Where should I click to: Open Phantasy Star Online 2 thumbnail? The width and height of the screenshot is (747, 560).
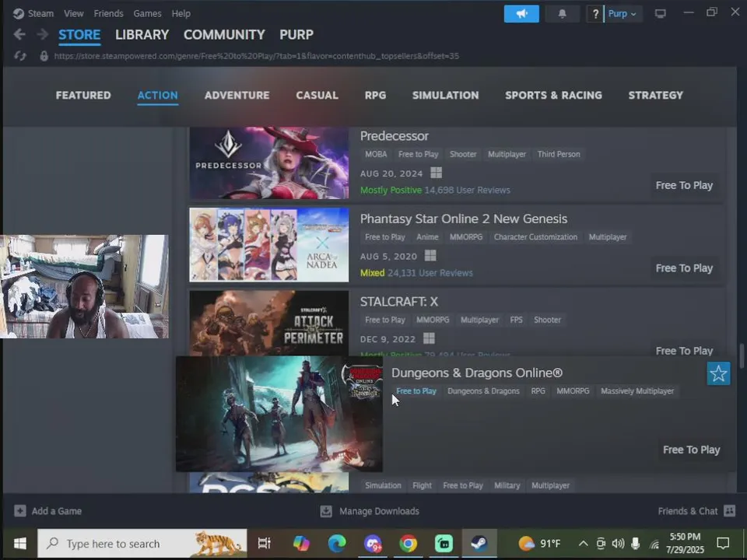pyautogui.click(x=269, y=244)
